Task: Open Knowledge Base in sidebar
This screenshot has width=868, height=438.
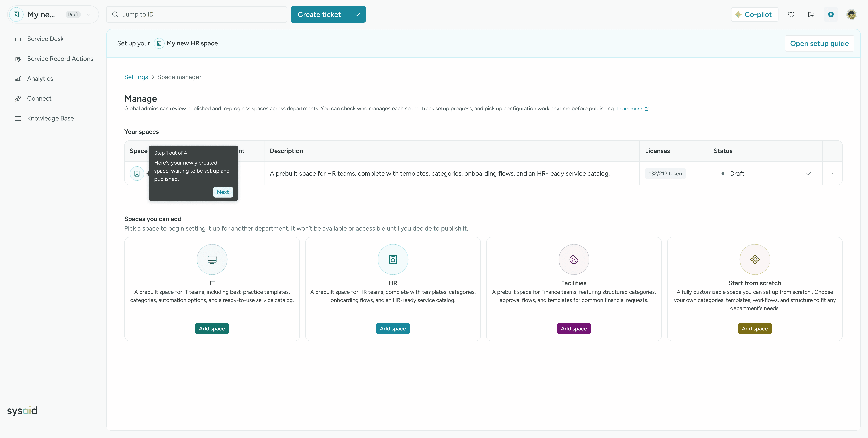Action: (50, 118)
